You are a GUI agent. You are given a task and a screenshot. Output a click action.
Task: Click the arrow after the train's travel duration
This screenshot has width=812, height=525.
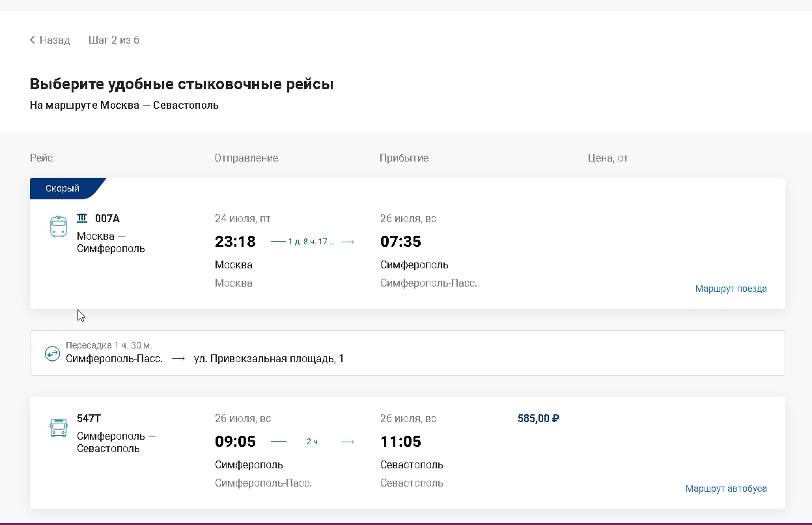point(348,242)
